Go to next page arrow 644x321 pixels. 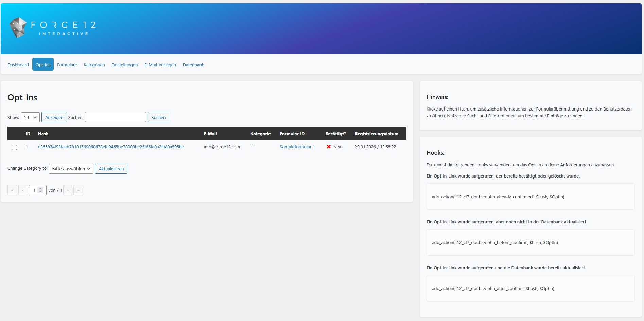(68, 190)
